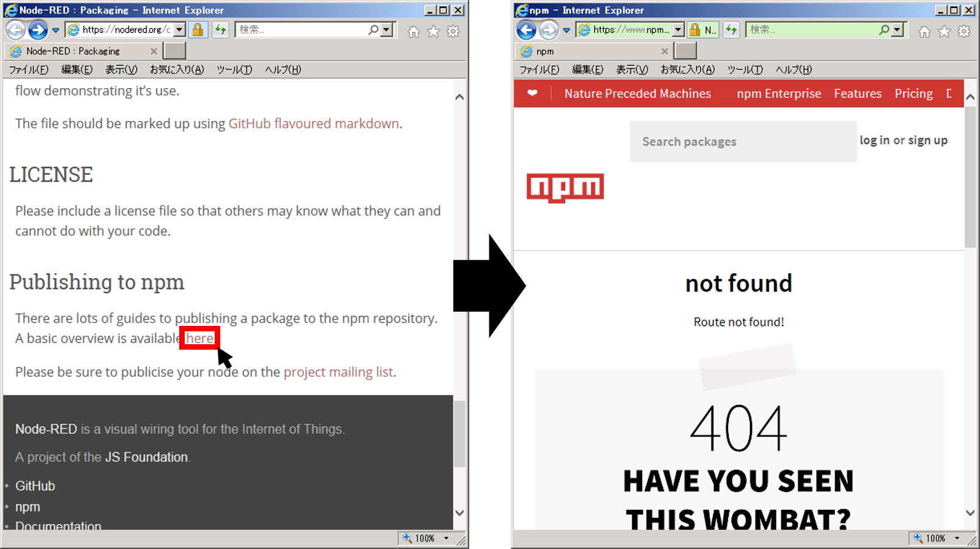Viewport: 980px width, 549px height.
Task: Click Back arrow in npm window
Action: [527, 29]
